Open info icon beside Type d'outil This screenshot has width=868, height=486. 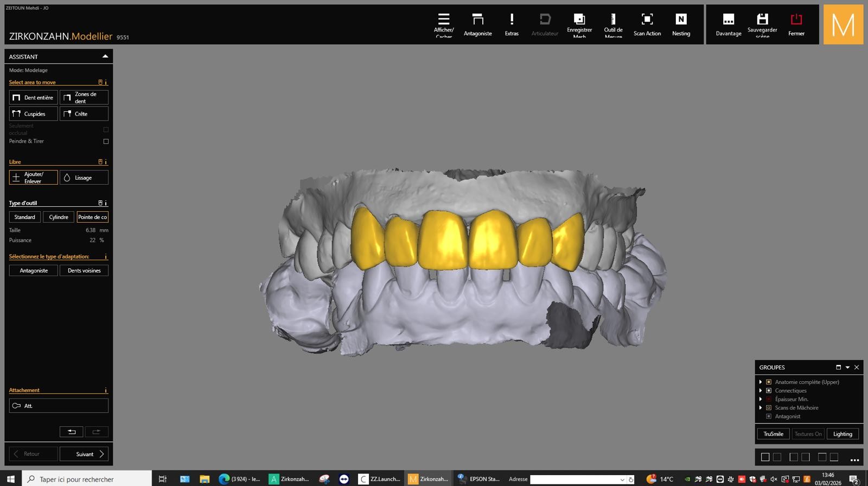(106, 203)
